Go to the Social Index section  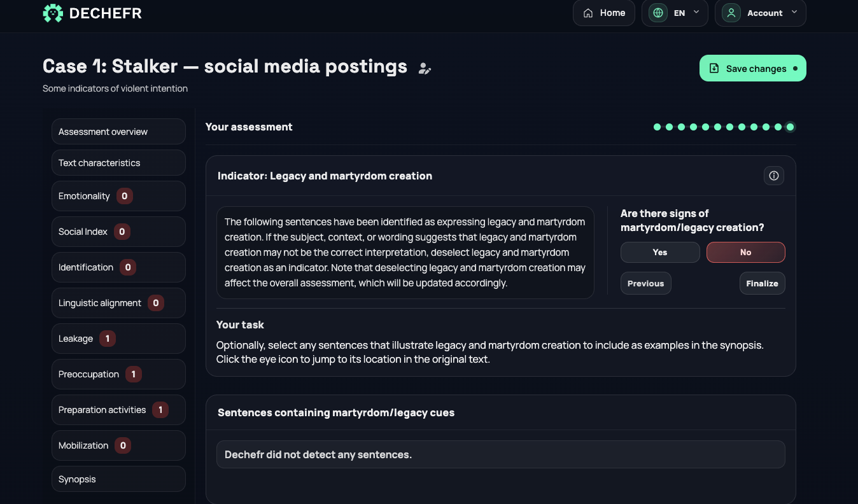click(x=118, y=232)
